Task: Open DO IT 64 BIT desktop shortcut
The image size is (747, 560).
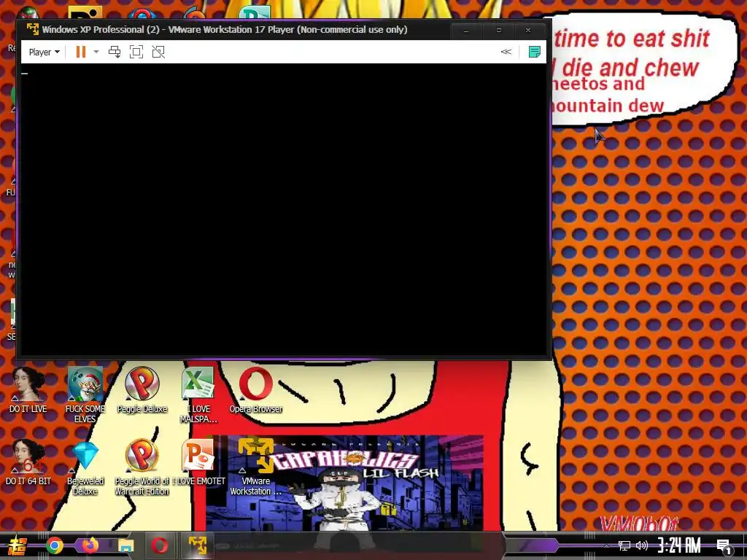Action: pos(28,462)
